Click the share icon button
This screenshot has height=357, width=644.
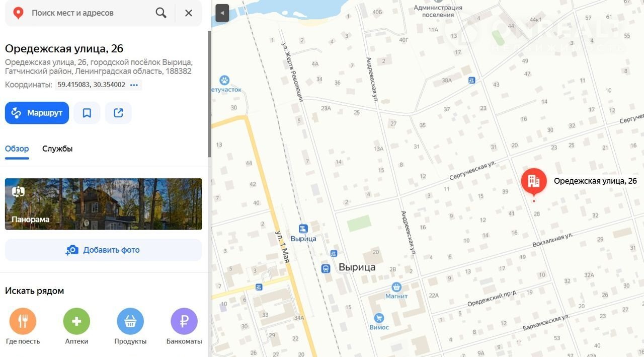coord(118,113)
